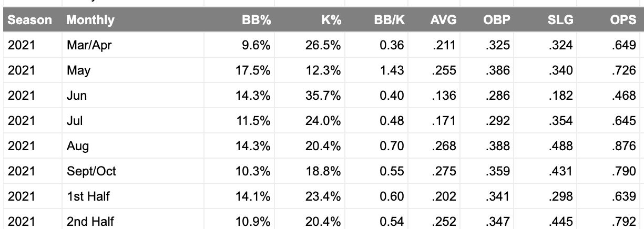Sort by the Monthly column header
644x229 pixels.
click(x=90, y=20)
